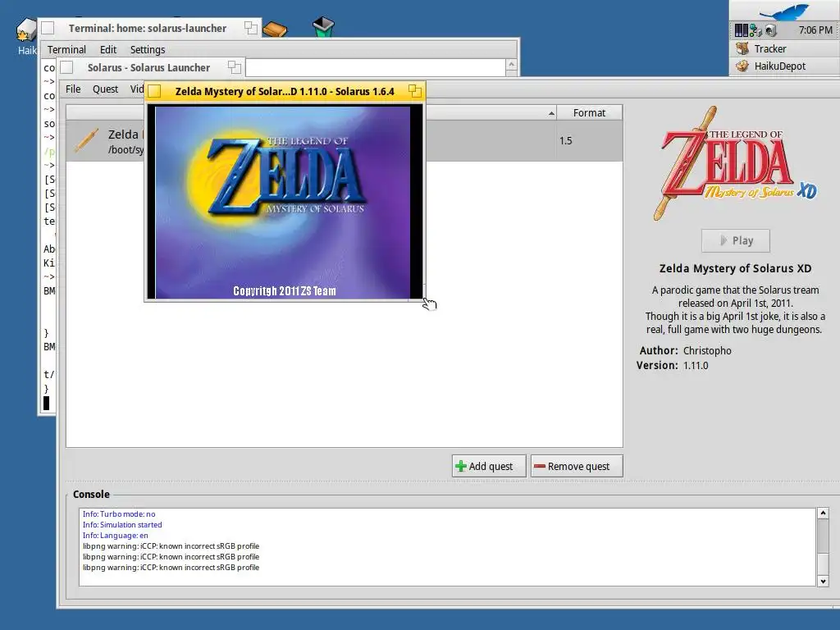Open the Terminal menu in Terminal window
This screenshot has width=840, height=630.
(66, 49)
